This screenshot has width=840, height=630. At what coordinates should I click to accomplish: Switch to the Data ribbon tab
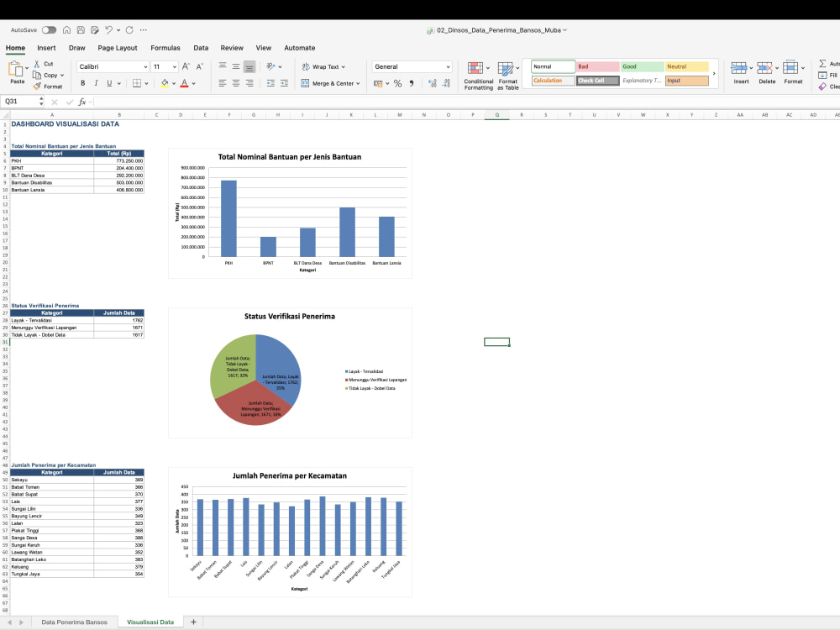[201, 48]
